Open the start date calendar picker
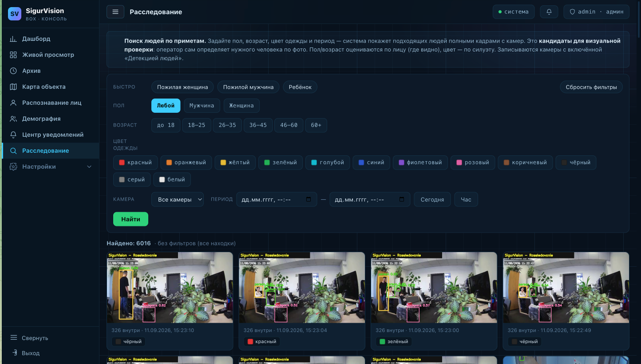641x364 pixels. pos(309,199)
